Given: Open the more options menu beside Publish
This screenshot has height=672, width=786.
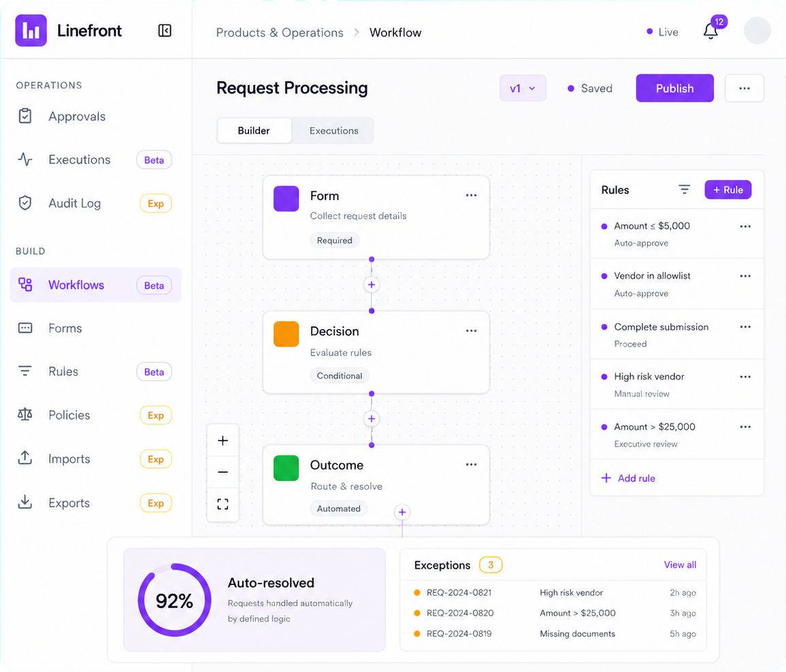Looking at the screenshot, I should [744, 88].
